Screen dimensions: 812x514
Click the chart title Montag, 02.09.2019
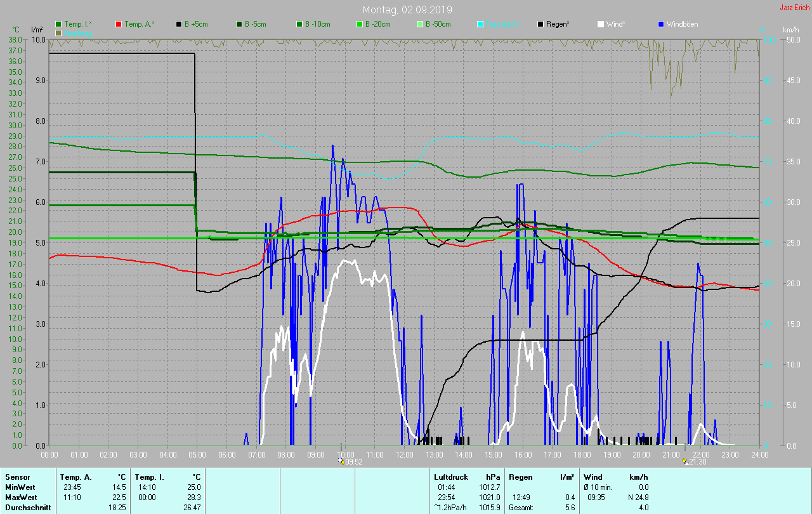[406, 10]
